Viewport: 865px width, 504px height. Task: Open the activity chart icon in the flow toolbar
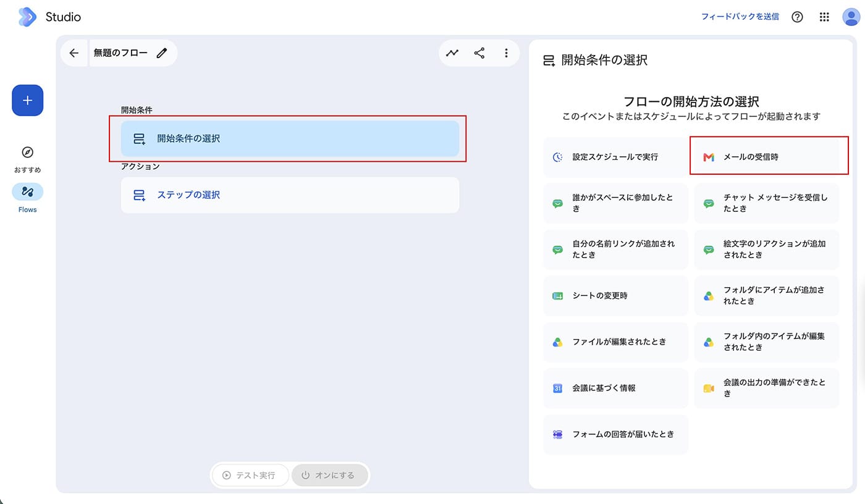tap(453, 53)
